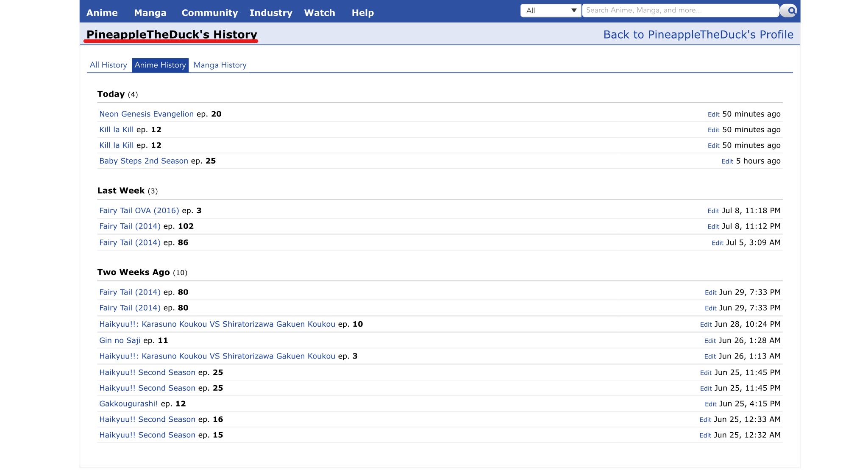Open the Help navigation menu
Viewport: 868px width, 470px height.
click(x=362, y=13)
